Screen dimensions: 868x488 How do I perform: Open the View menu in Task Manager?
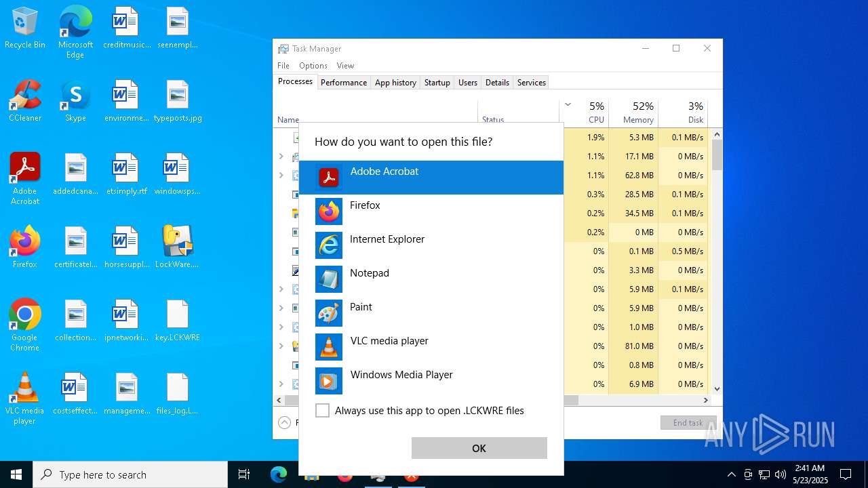[x=345, y=66]
